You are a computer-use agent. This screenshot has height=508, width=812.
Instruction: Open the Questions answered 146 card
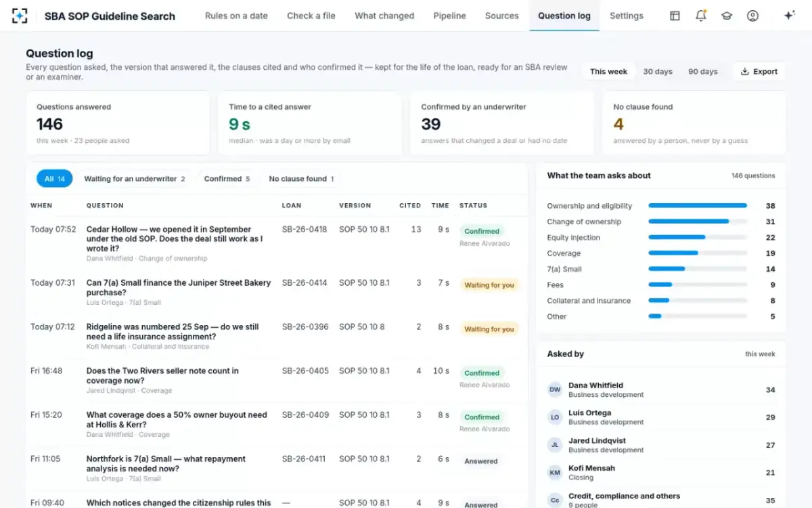(x=118, y=123)
